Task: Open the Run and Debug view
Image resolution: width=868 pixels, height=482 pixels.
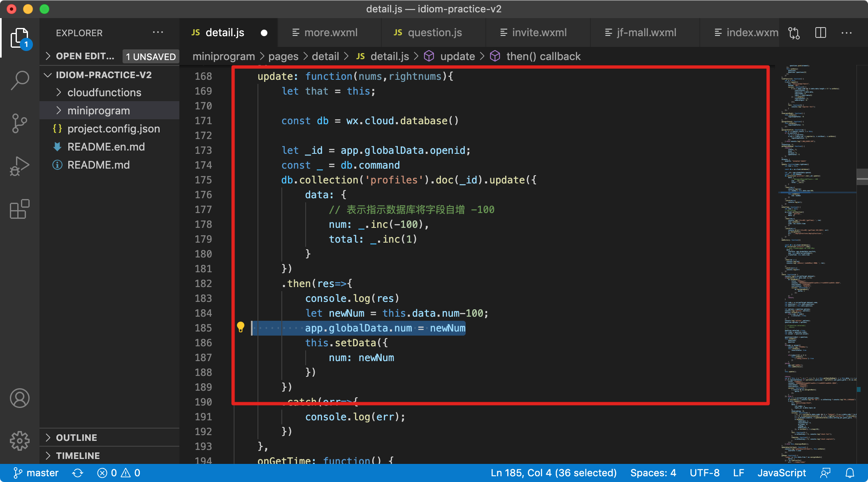Action: pos(20,166)
